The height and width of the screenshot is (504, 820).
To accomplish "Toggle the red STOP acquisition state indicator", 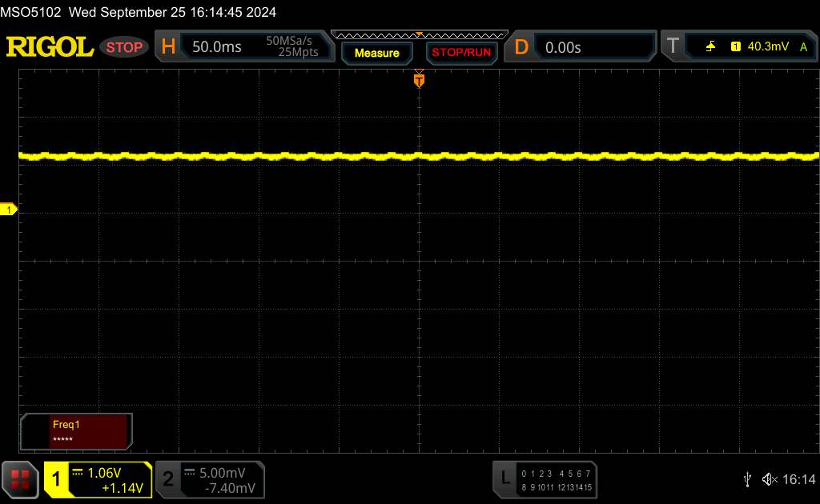I will (x=124, y=47).
